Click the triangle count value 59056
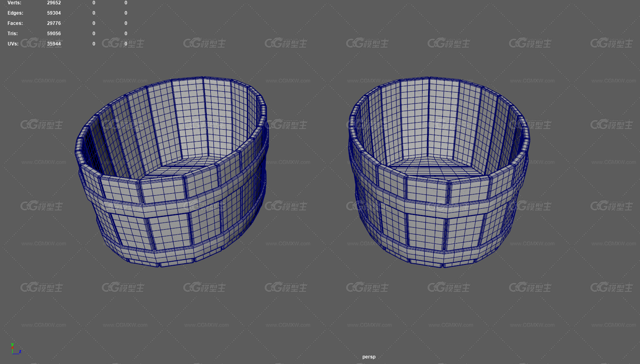This screenshot has width=640, height=364. pos(54,34)
